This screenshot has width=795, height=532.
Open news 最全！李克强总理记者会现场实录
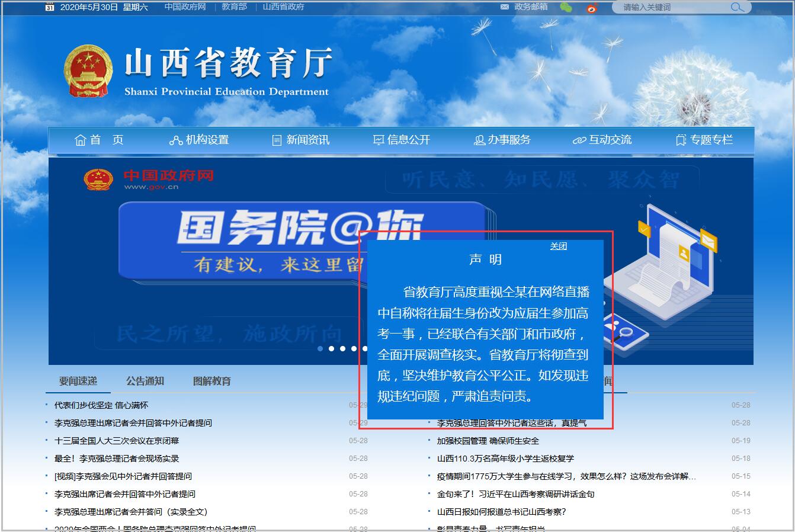(117, 459)
